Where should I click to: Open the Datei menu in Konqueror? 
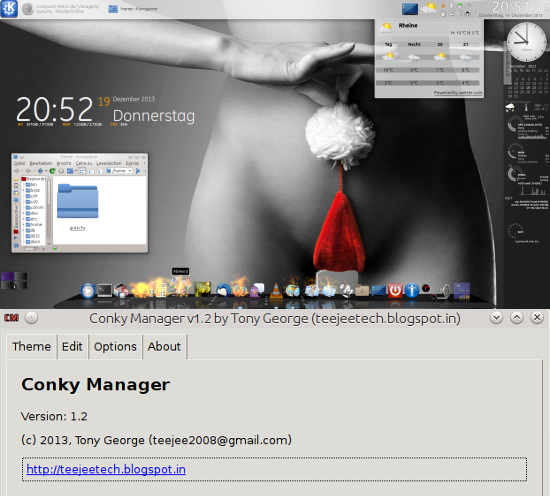click(19, 163)
